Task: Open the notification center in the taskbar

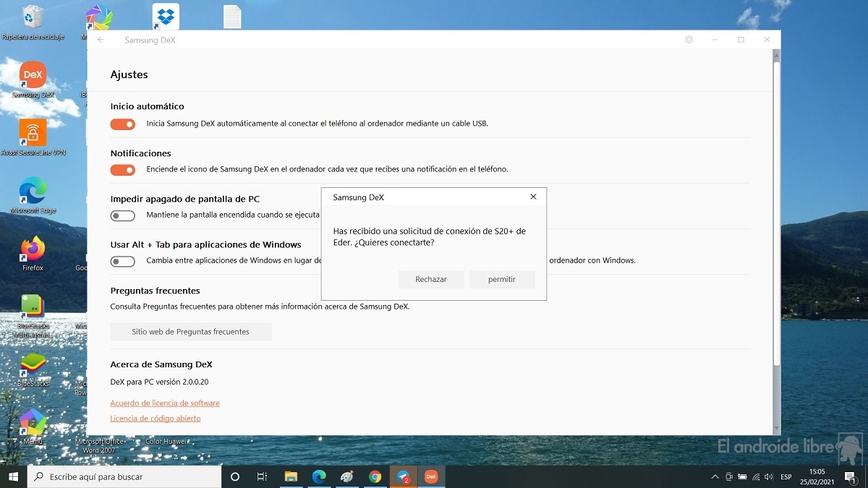Action: pyautogui.click(x=851, y=477)
